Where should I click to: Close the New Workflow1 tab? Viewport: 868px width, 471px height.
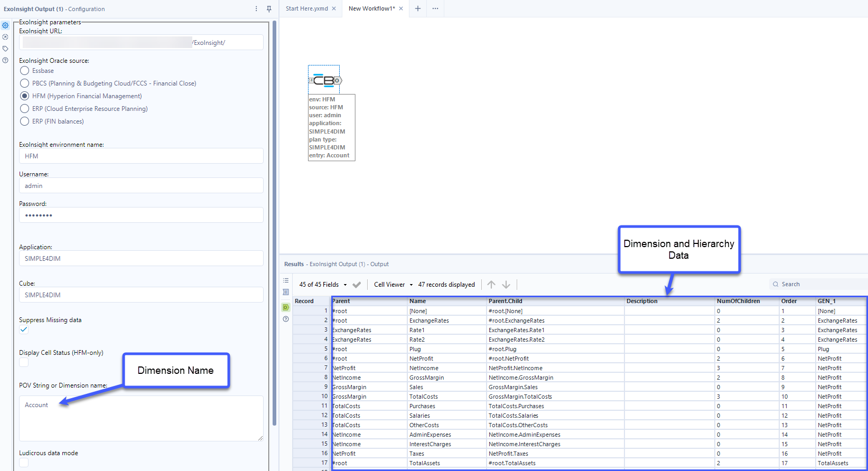401,8
